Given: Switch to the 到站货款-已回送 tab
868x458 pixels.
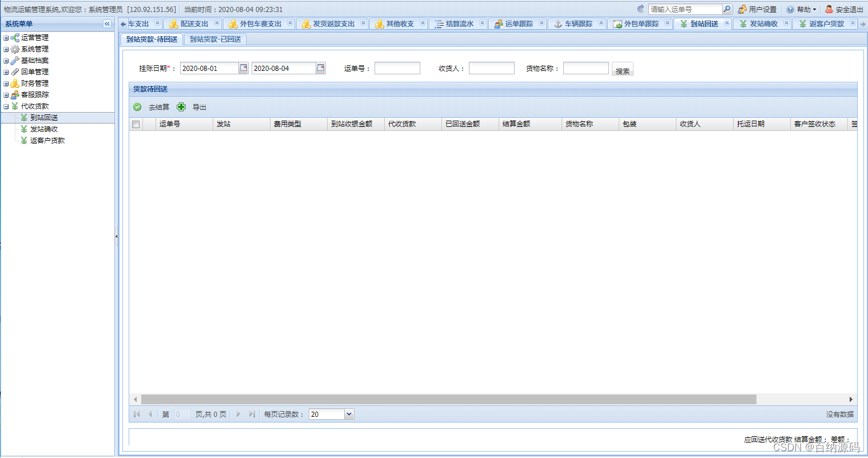Looking at the screenshot, I should 216,39.
